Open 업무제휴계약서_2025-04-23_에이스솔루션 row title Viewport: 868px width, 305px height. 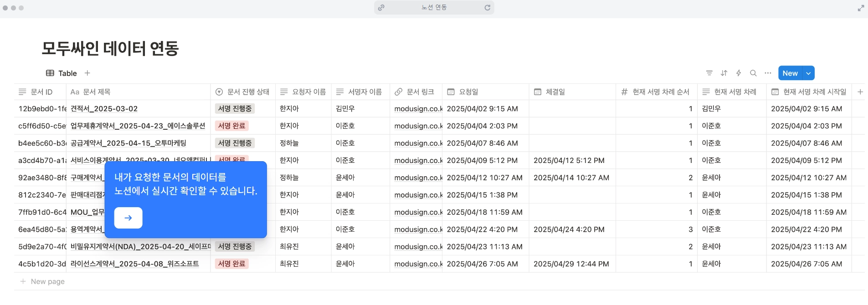pyautogui.click(x=138, y=126)
